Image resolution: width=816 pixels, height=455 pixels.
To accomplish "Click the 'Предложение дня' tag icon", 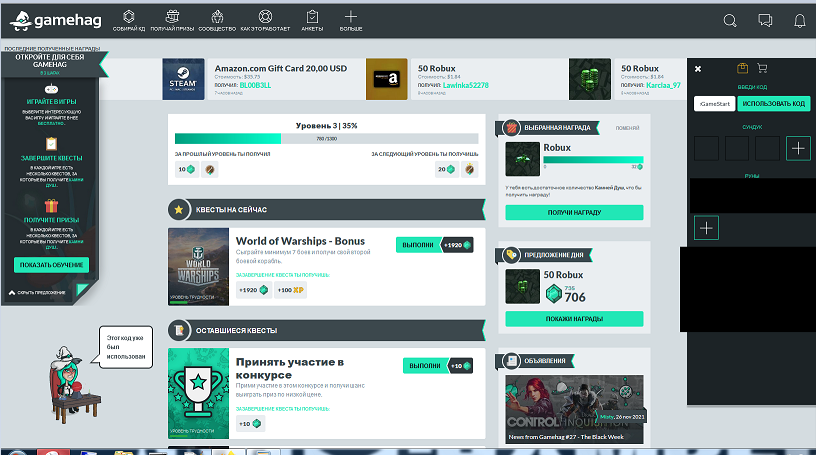I will [511, 255].
